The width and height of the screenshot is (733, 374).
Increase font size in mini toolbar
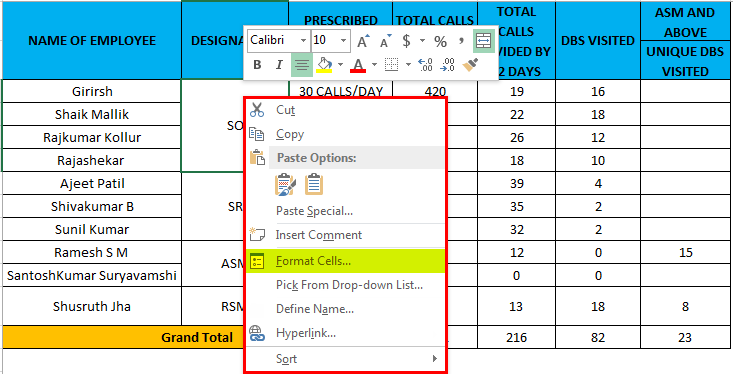pos(364,41)
